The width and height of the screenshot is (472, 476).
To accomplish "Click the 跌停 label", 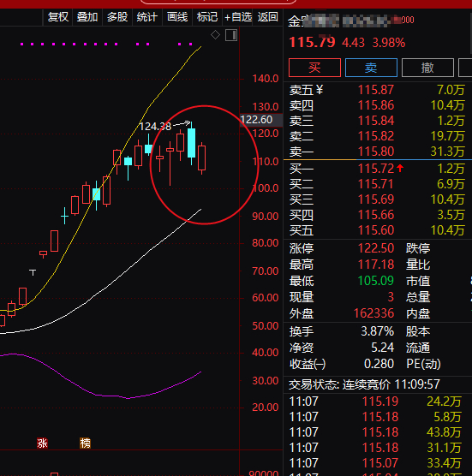I will (x=418, y=248).
